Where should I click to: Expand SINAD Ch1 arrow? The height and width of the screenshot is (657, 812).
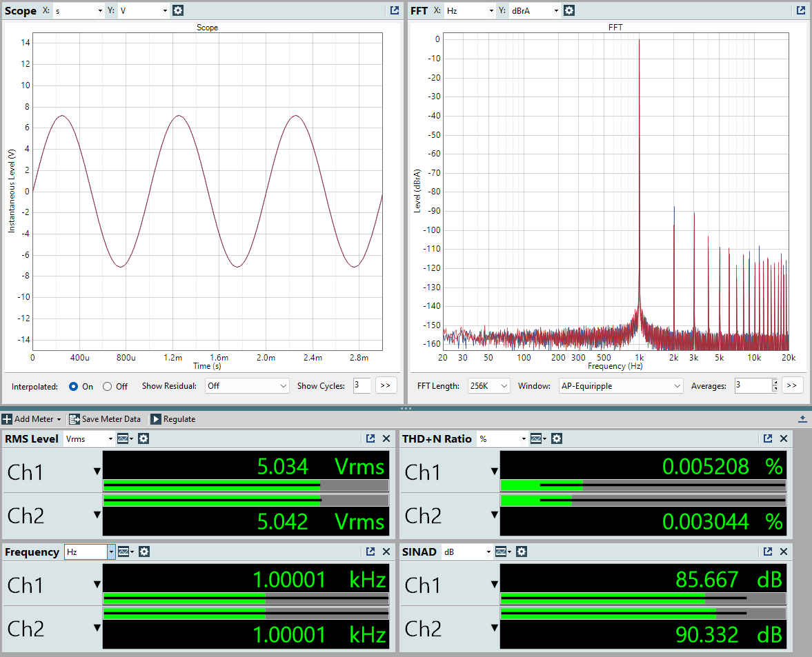pyautogui.click(x=494, y=585)
